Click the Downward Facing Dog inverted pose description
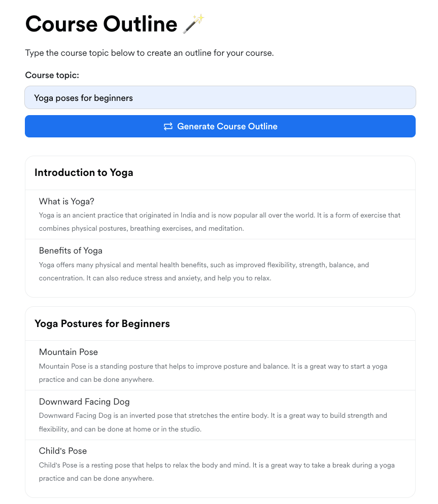 213,422
